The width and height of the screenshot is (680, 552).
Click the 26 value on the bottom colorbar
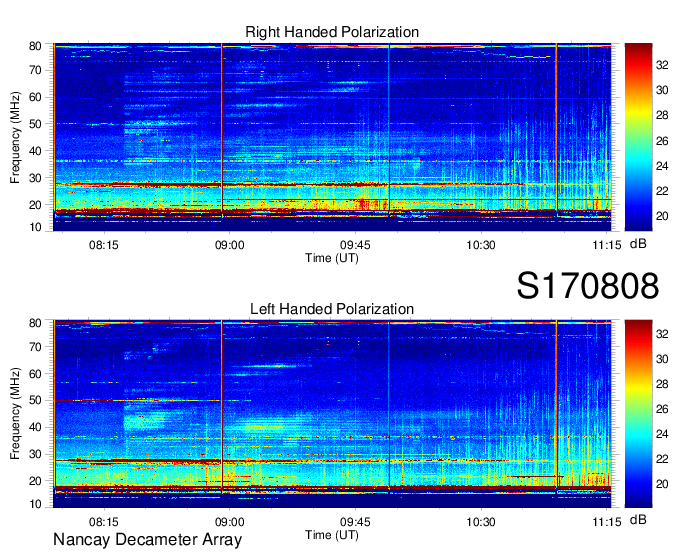tap(662, 409)
